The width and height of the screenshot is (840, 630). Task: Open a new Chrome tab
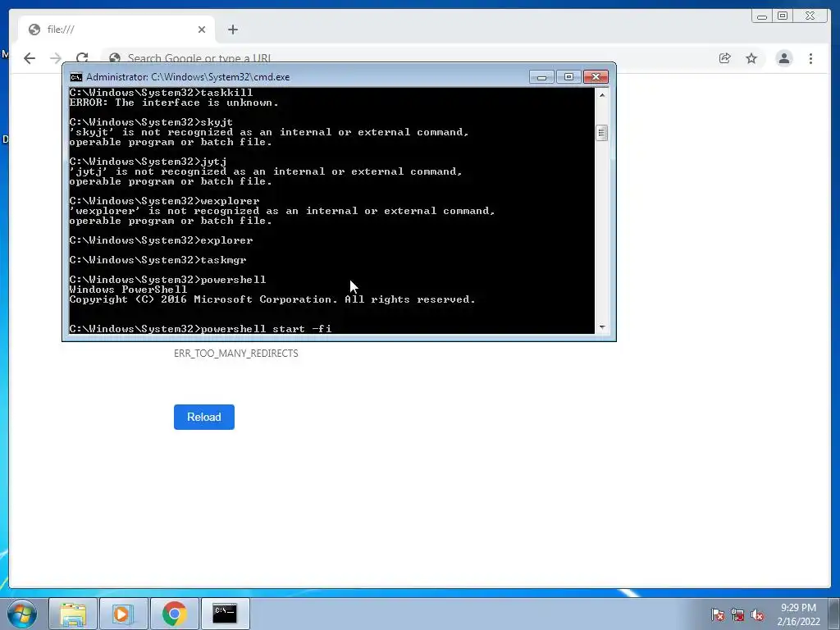click(232, 30)
